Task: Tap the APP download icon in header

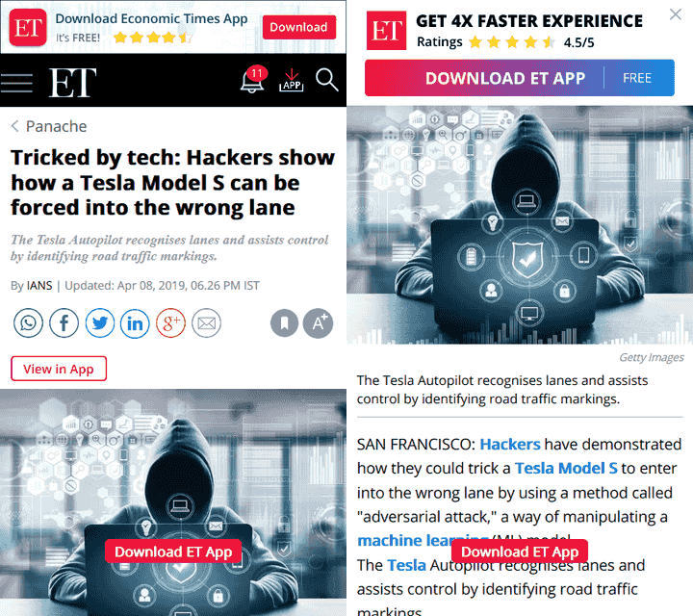Action: pyautogui.click(x=292, y=81)
